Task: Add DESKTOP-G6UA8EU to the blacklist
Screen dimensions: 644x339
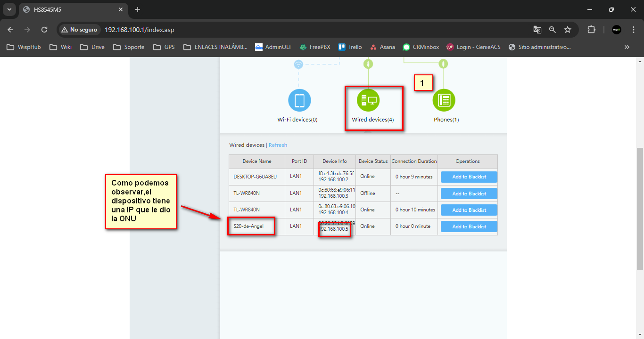Action: (469, 177)
